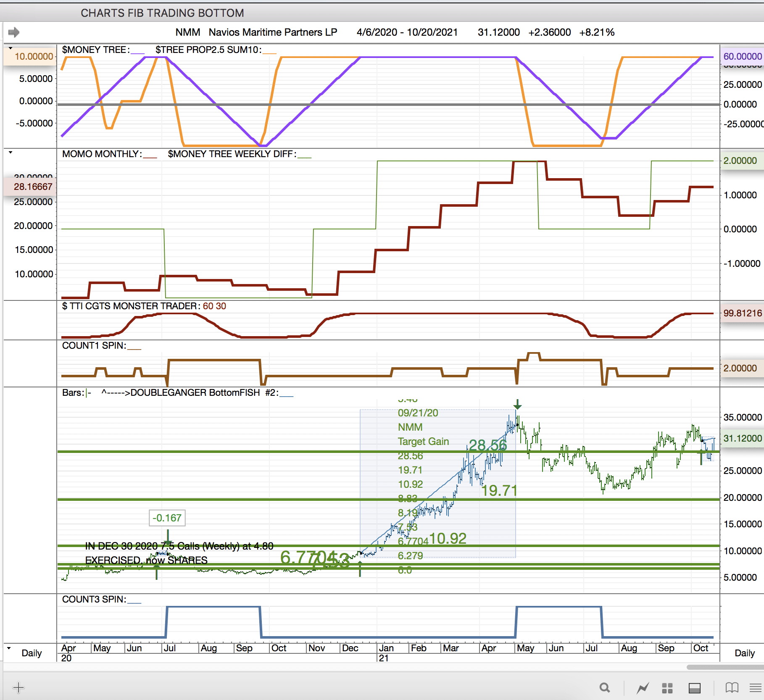
Task: Expand the MOMO MONTHLY pane dropdown triangle
Action: (11, 153)
